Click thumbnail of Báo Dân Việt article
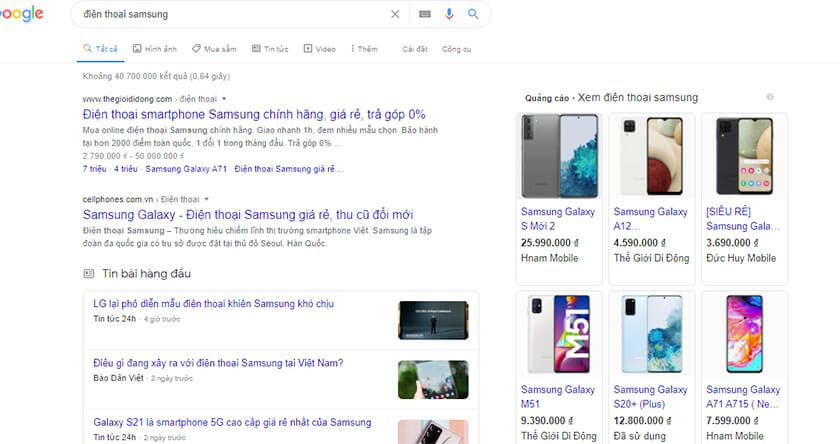Screen dimensions: 840x444 tap(433, 380)
